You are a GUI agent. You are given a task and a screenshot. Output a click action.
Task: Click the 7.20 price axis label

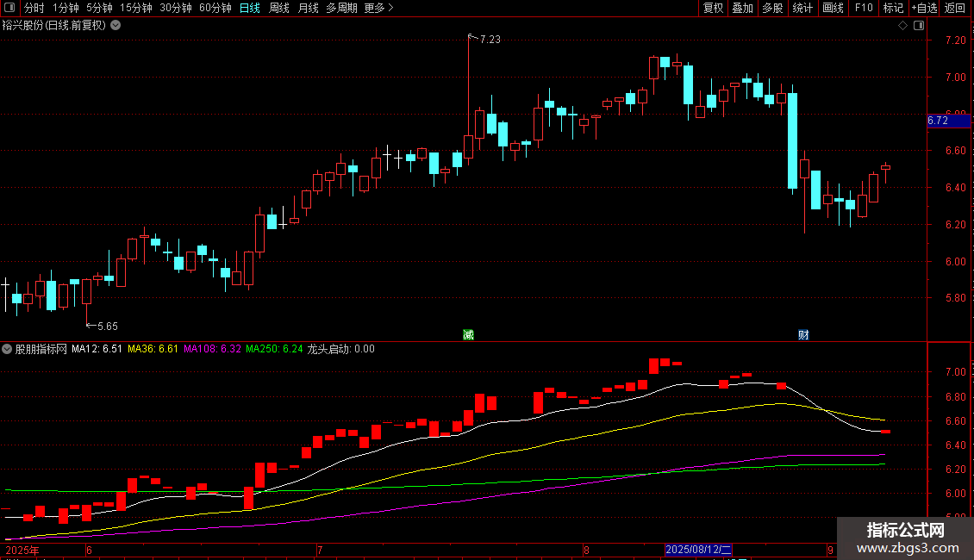pyautogui.click(x=955, y=40)
